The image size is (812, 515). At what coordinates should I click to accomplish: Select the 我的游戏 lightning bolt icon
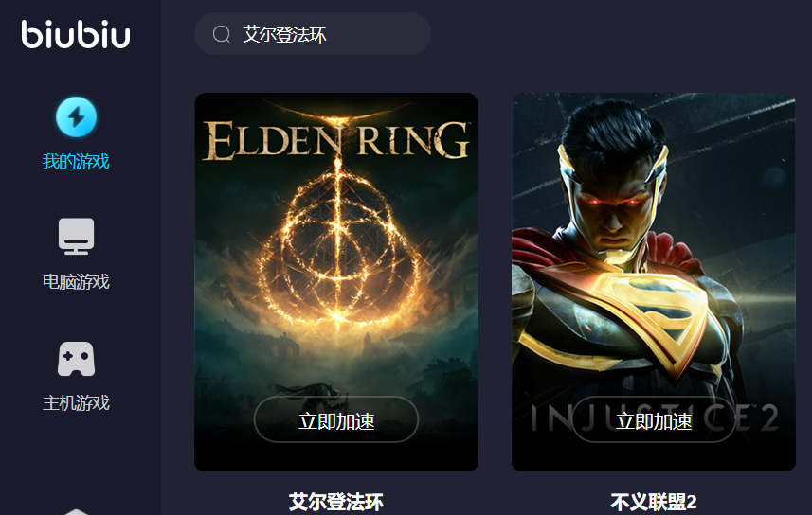(76, 117)
